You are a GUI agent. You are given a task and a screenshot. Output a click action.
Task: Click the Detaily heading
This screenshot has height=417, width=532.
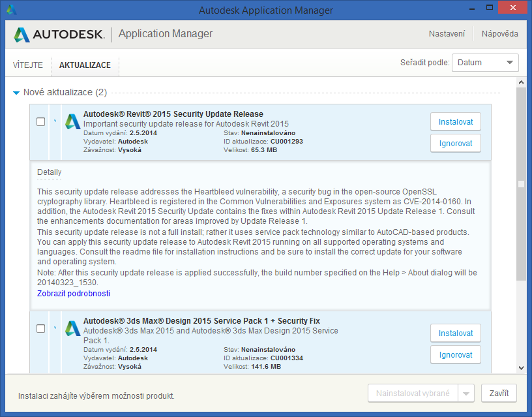(x=49, y=172)
